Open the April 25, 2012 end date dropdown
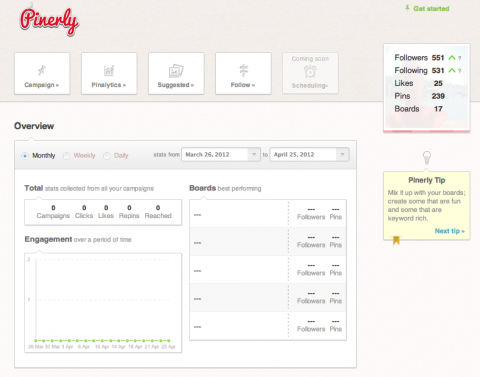This screenshot has width=480, height=377. 309,155
